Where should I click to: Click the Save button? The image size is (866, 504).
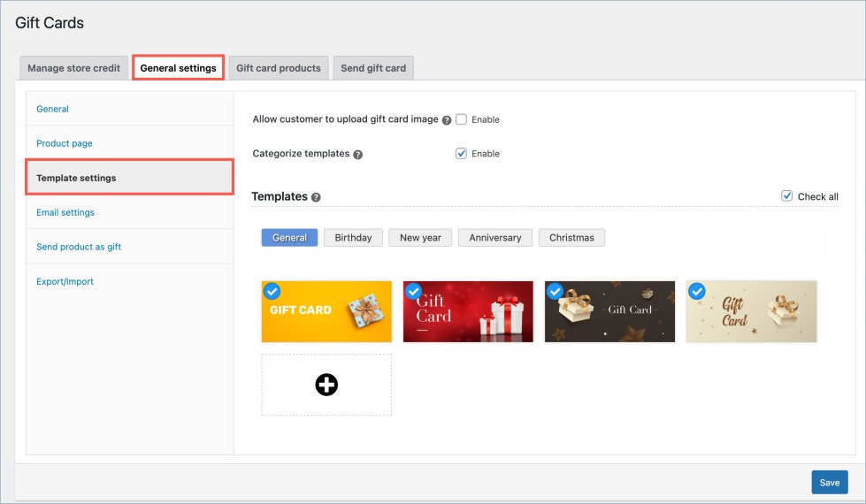[x=830, y=482]
